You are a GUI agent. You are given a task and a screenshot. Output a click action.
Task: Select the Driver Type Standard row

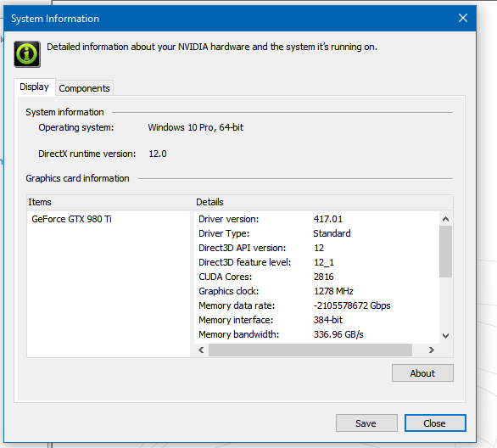tap(316, 233)
